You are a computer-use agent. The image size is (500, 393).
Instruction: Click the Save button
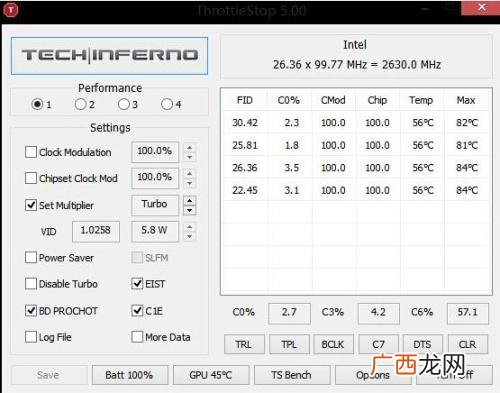pos(48,375)
